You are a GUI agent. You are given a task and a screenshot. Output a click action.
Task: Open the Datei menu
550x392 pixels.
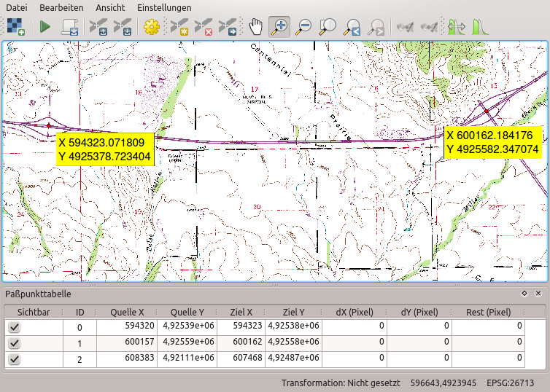tap(17, 7)
